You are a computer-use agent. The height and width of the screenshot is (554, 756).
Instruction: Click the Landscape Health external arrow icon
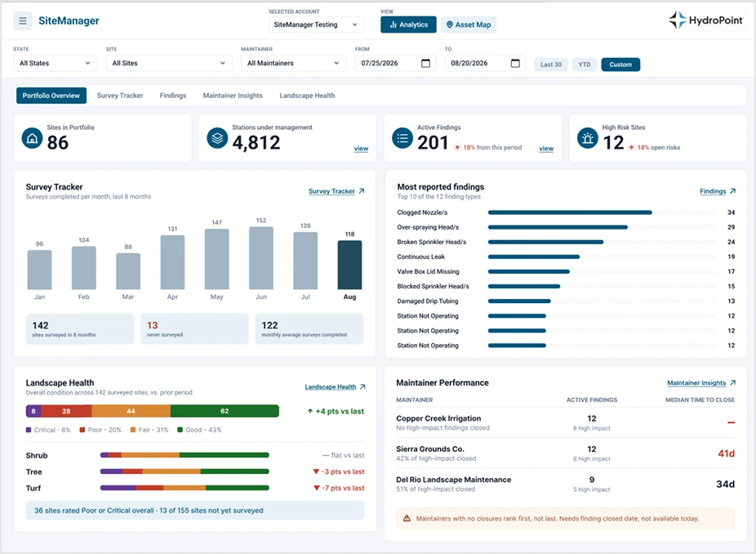tap(362, 386)
